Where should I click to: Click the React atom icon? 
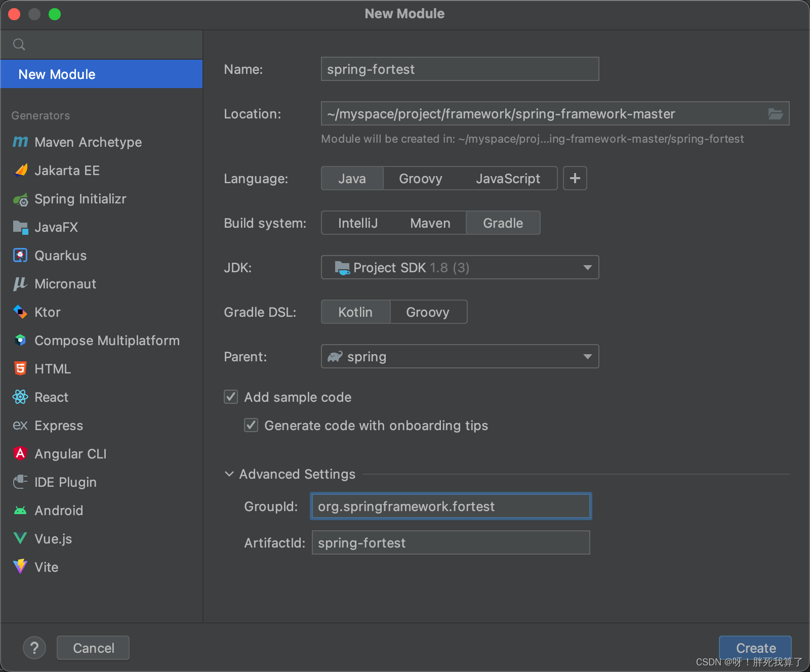click(20, 397)
